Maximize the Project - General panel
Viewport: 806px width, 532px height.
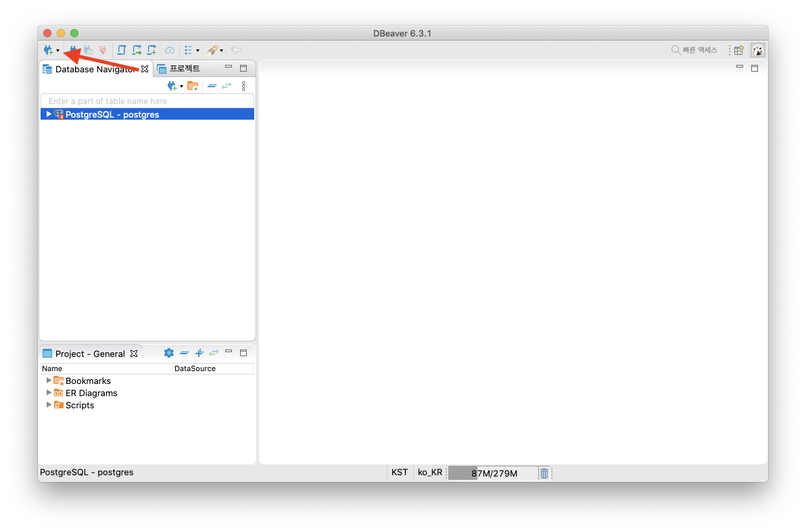pyautogui.click(x=243, y=353)
